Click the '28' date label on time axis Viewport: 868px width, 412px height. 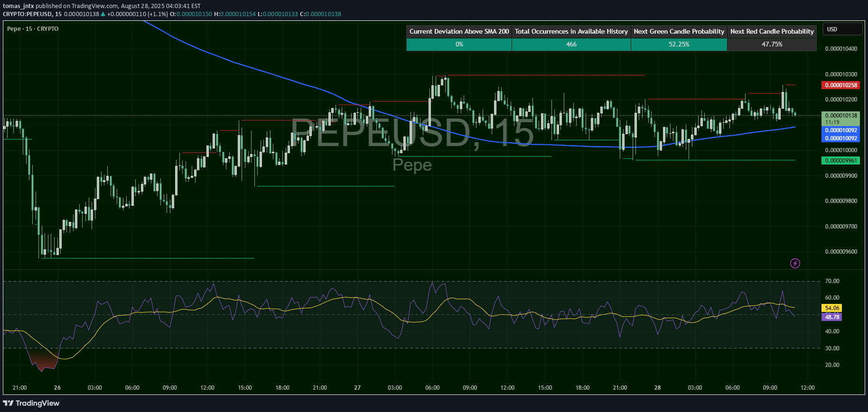(x=657, y=388)
